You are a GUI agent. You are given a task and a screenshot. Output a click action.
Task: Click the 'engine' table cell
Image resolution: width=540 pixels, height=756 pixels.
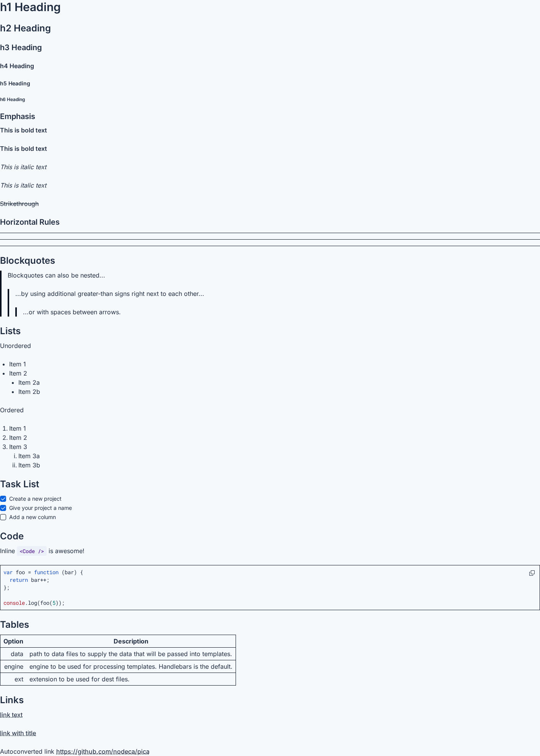click(14, 666)
